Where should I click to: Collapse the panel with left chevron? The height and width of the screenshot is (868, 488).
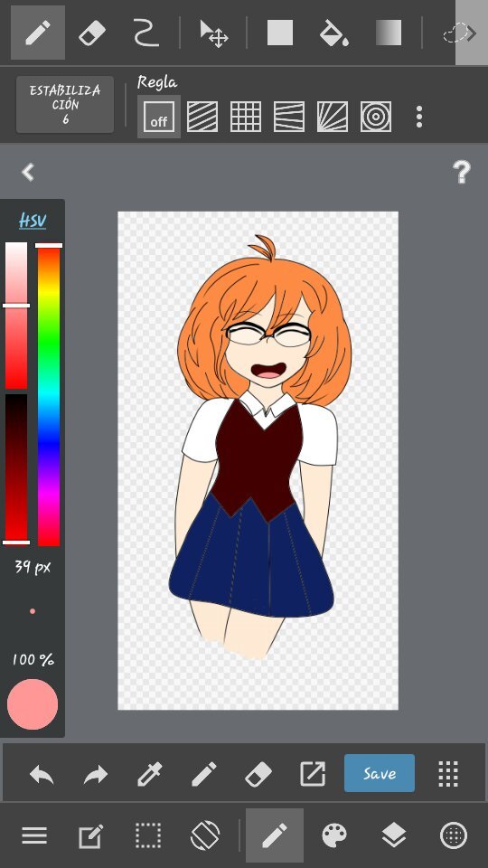click(28, 172)
